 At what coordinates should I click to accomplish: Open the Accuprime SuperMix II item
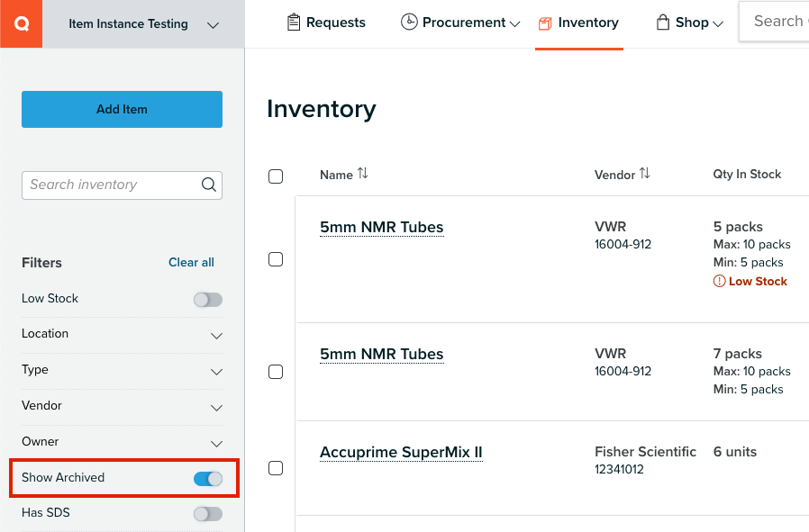pos(401,452)
